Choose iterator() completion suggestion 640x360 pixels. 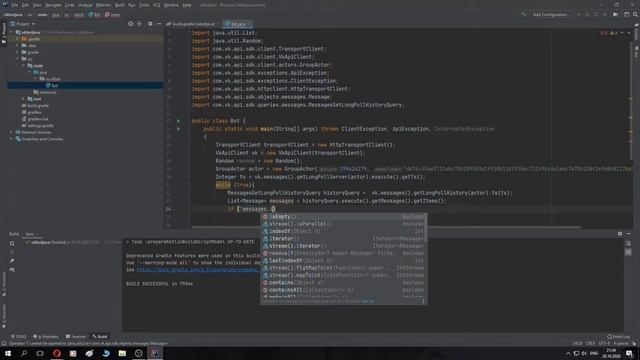[x=343, y=239]
